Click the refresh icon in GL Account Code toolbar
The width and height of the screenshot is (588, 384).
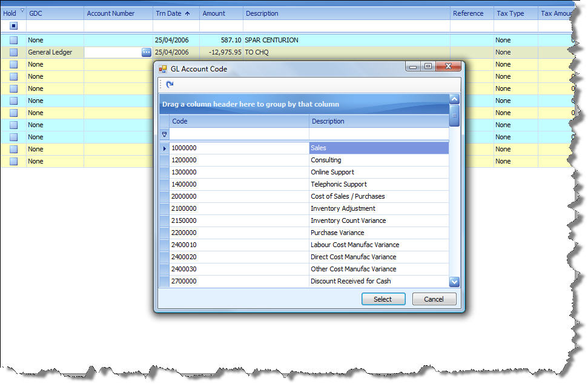(170, 85)
